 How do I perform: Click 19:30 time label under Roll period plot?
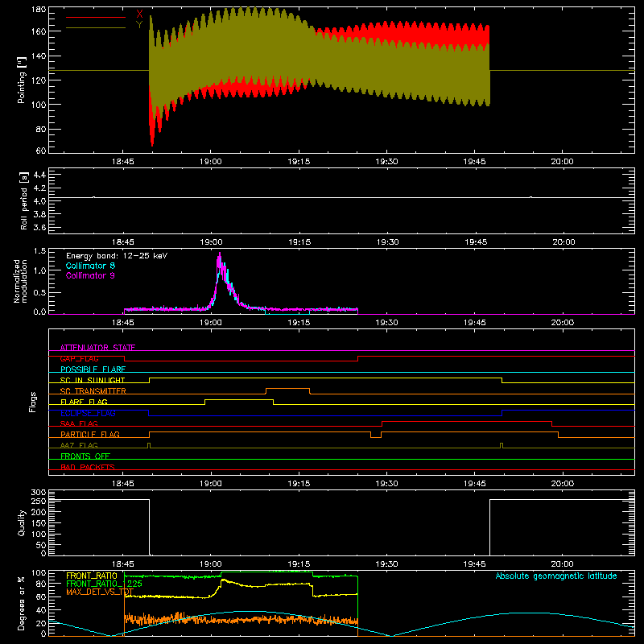[387, 242]
